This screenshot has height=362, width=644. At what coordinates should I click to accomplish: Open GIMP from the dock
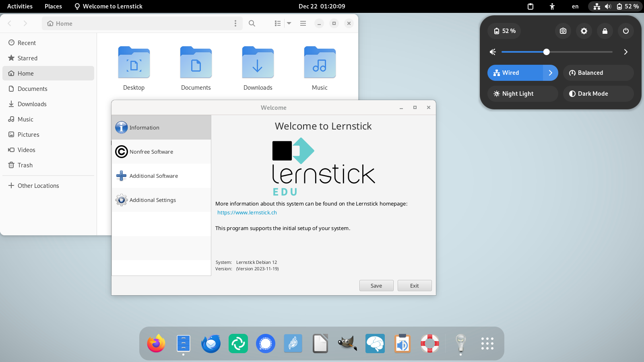pos(348,343)
